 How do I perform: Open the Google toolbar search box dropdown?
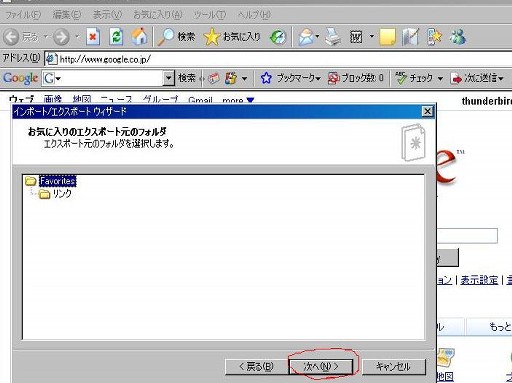click(x=169, y=78)
